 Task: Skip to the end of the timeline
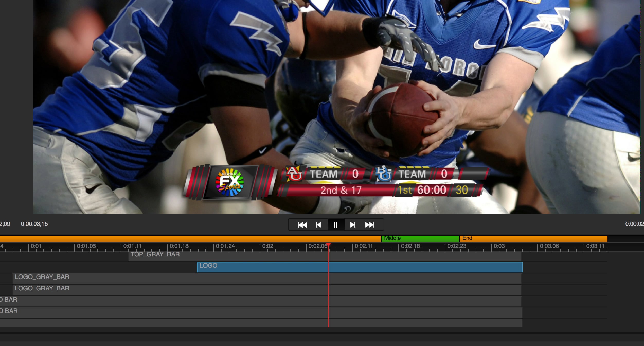tap(370, 225)
